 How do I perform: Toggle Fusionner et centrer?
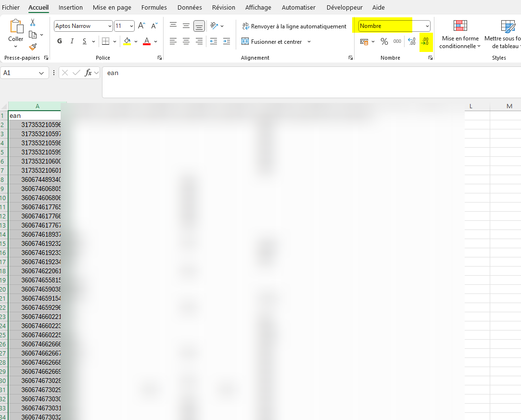click(x=272, y=41)
